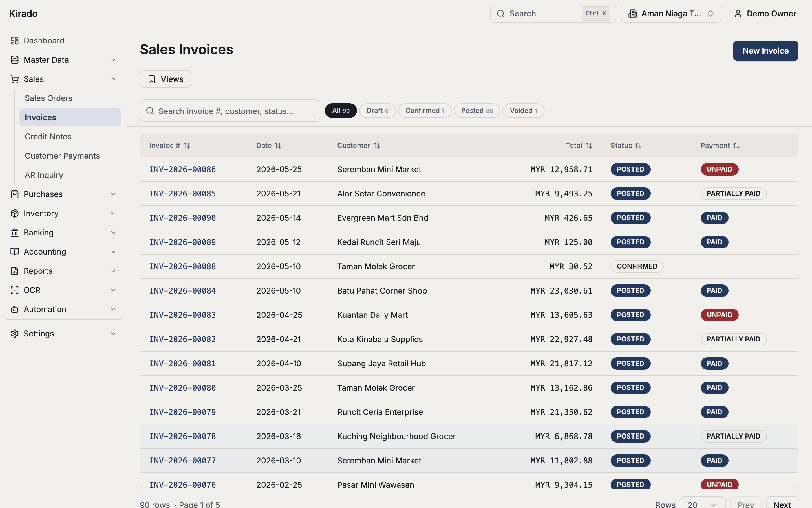Focus the invoice search input field
This screenshot has width=812, height=508.
coord(230,111)
